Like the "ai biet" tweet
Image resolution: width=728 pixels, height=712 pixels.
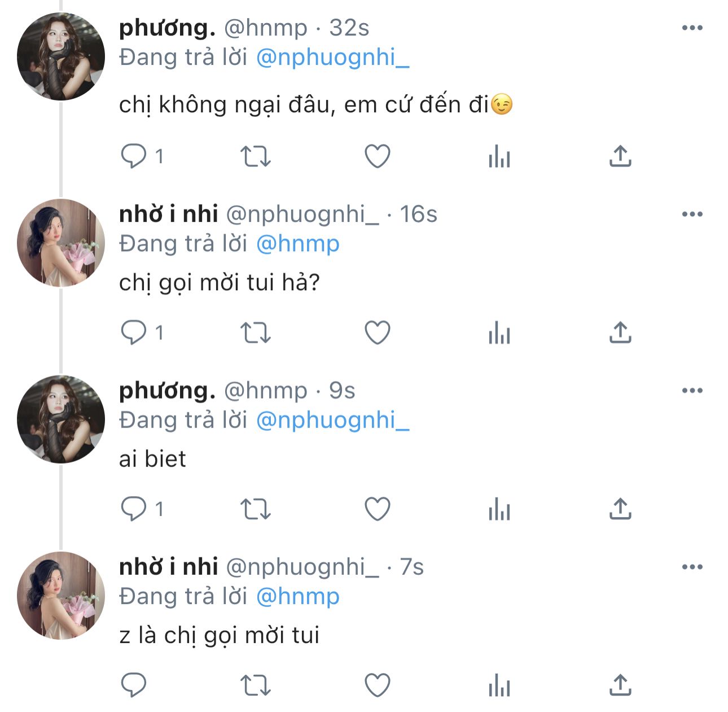378,509
